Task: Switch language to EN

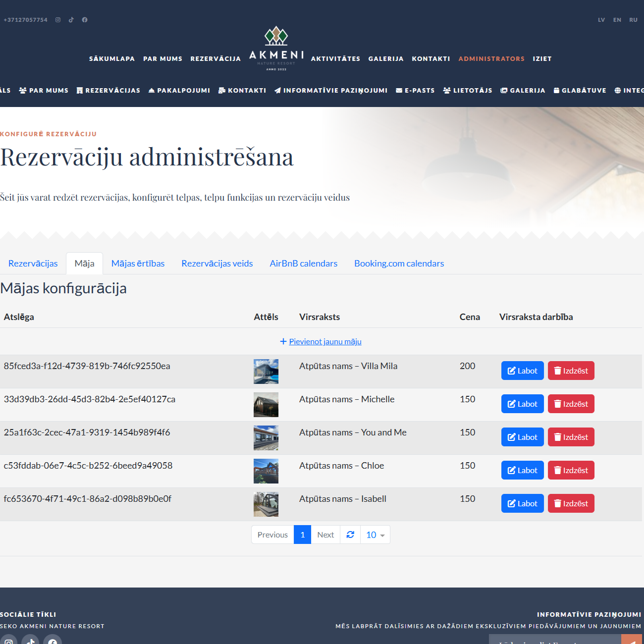Action: [x=617, y=20]
